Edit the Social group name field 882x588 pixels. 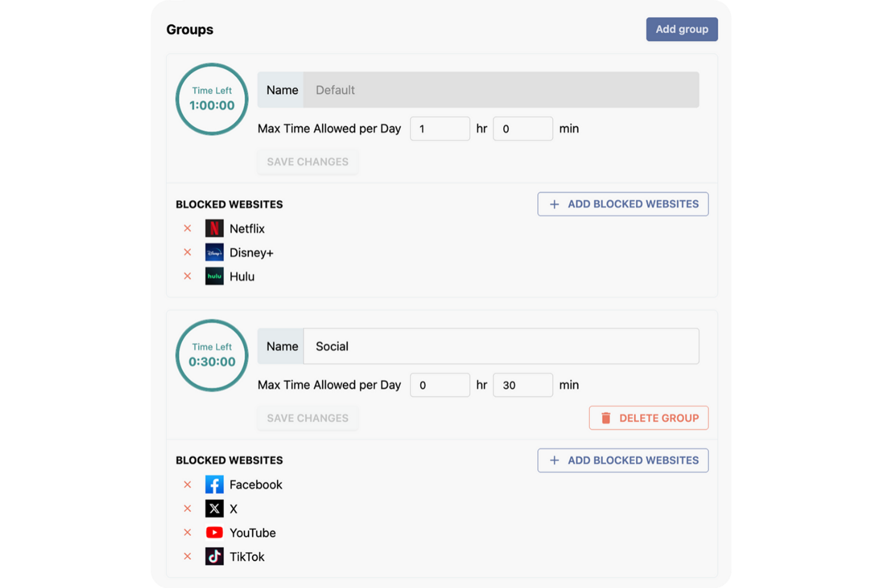[501, 347]
